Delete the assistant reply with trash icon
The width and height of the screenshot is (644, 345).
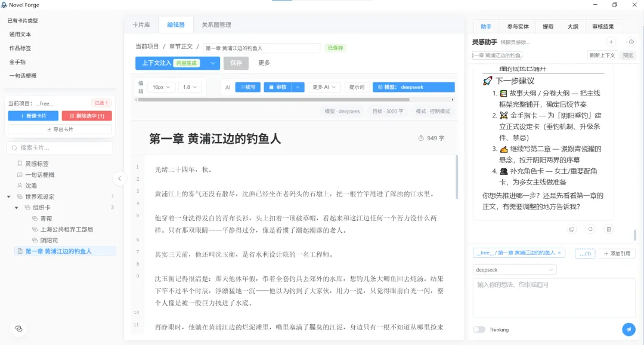pos(609,229)
